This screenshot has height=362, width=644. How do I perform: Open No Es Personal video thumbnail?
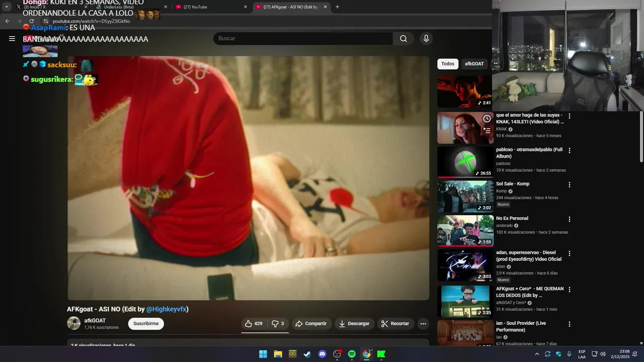[x=465, y=231]
